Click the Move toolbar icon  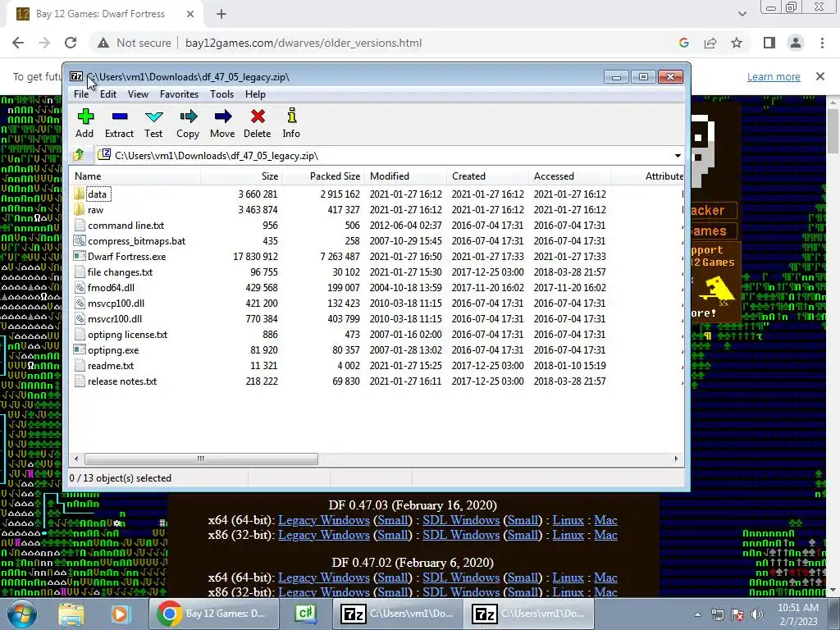pos(222,116)
